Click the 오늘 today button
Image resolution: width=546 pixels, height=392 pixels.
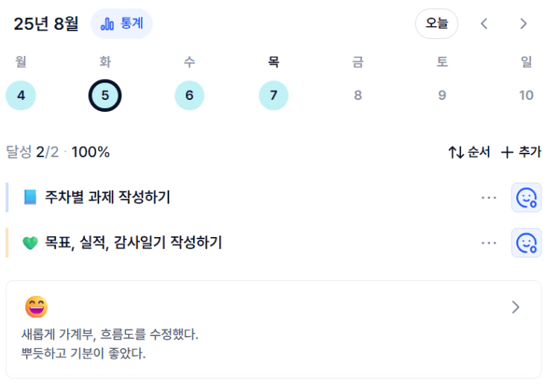point(437,24)
